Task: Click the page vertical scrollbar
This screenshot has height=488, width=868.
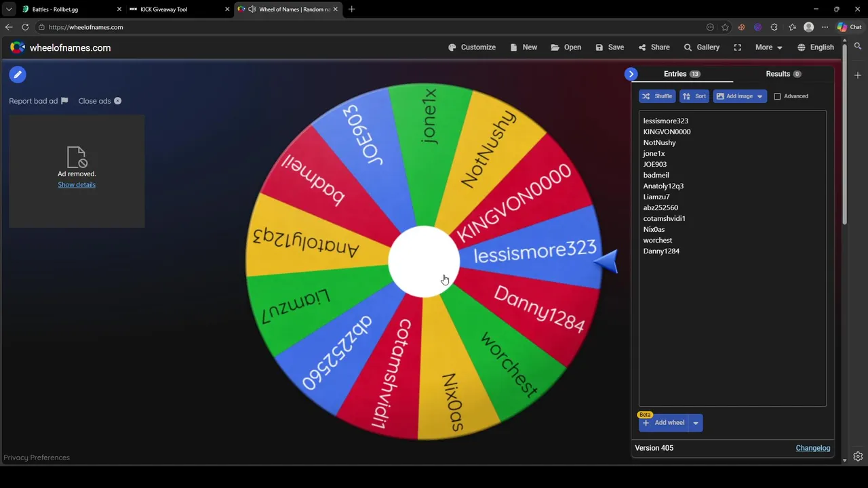Action: [844, 136]
